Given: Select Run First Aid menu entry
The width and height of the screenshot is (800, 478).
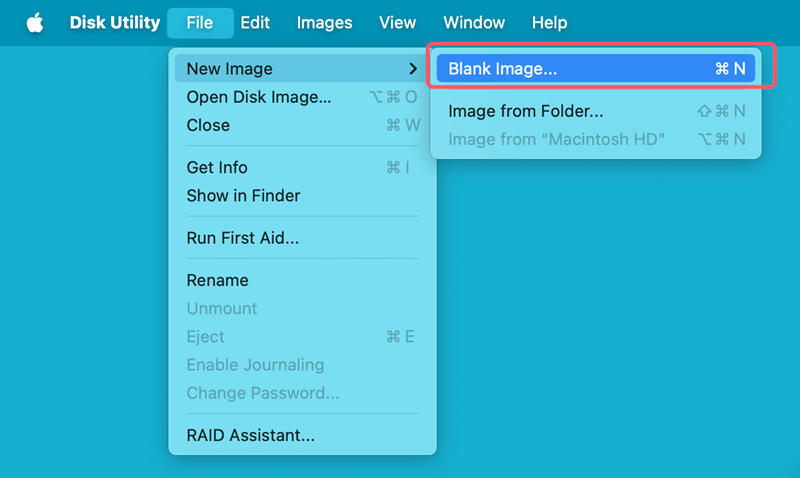Looking at the screenshot, I should (303, 238).
